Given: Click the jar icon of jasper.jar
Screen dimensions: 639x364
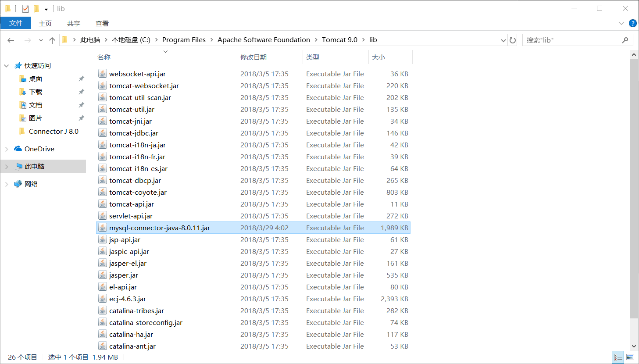Looking at the screenshot, I should [x=103, y=275].
